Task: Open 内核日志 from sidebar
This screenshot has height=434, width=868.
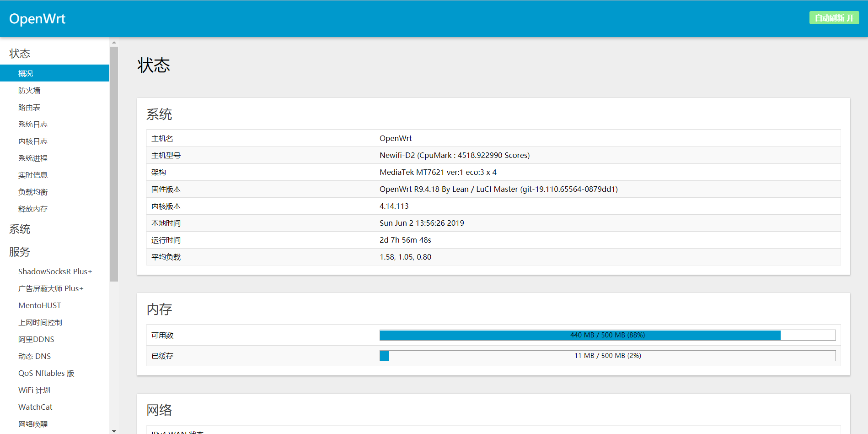Action: point(33,141)
